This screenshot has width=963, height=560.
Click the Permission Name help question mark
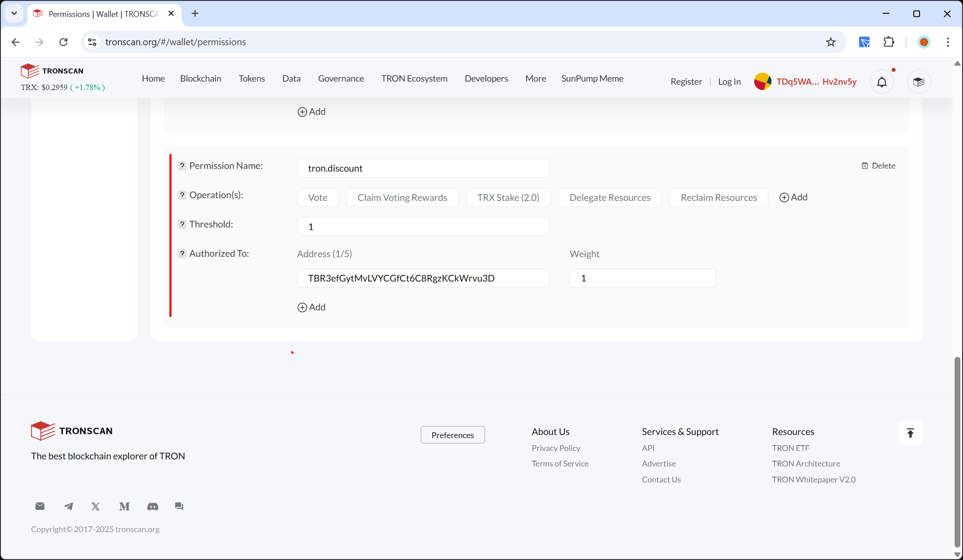pos(182,166)
